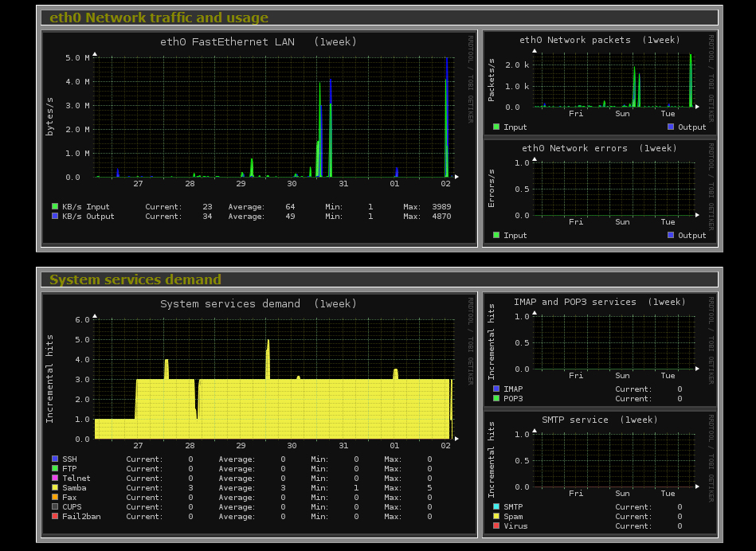756x551 pixels.
Task: Click the 'System services demand' section heading
Action: (x=135, y=279)
